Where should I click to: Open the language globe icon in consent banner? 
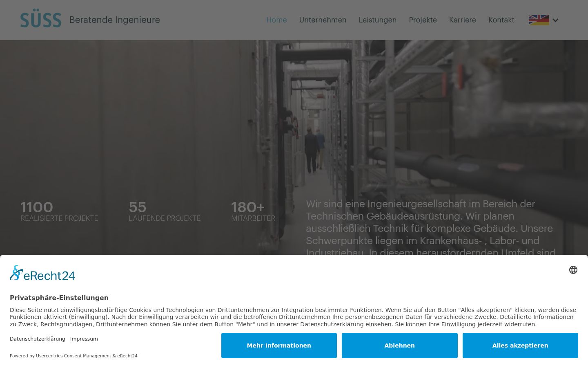point(573,270)
